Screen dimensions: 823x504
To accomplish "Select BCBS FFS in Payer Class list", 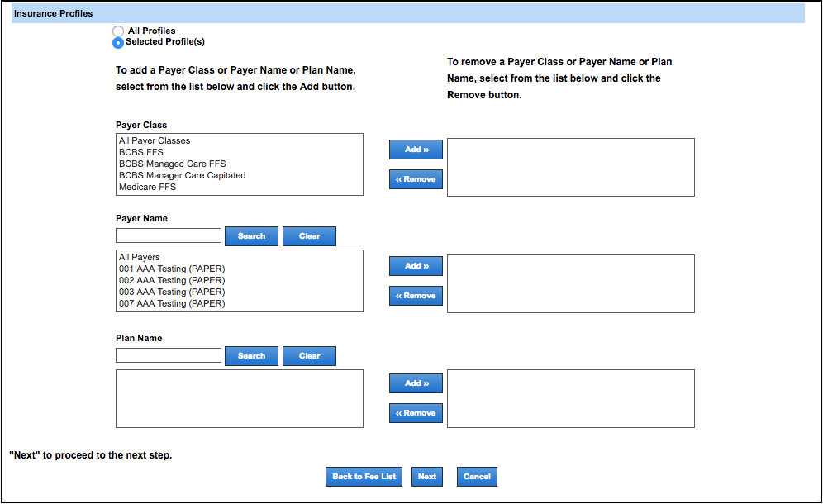I will (x=141, y=152).
